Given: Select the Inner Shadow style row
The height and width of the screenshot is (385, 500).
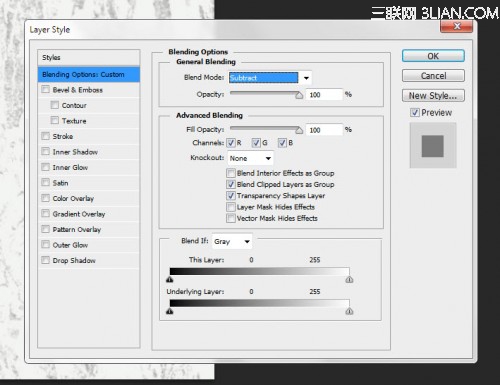Looking at the screenshot, I should 89,152.
